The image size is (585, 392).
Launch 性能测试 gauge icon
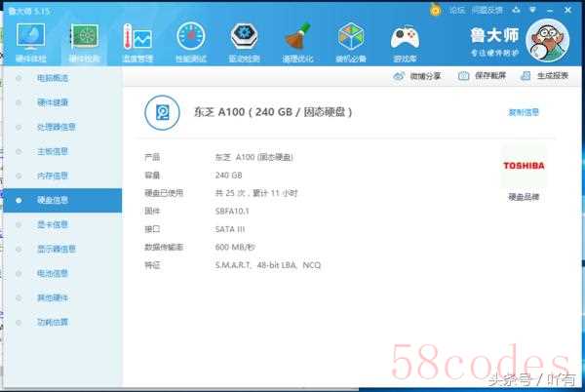click(x=191, y=36)
